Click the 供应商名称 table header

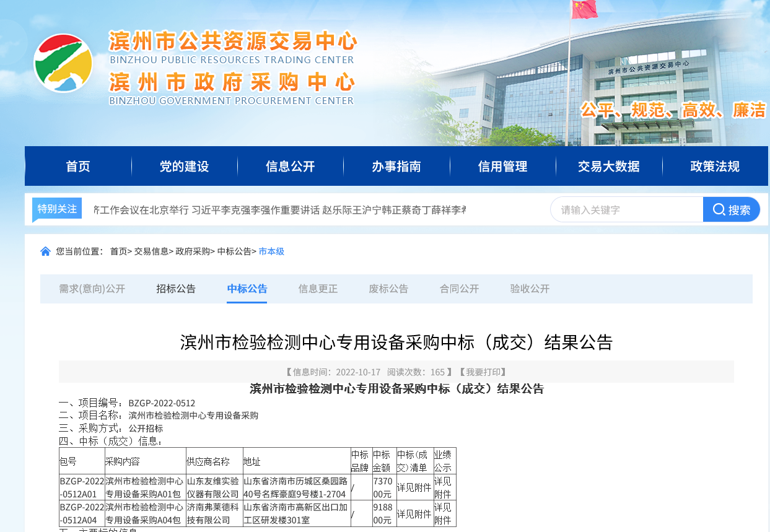point(214,461)
